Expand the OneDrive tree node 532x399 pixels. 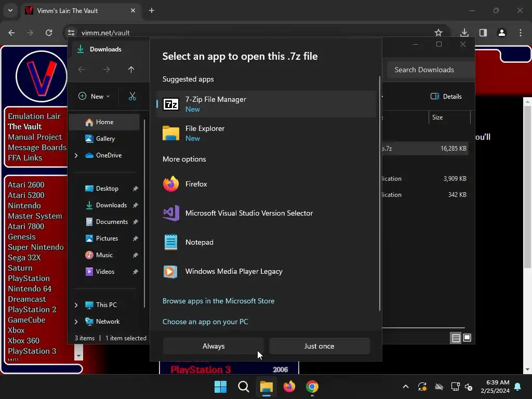tap(76, 155)
